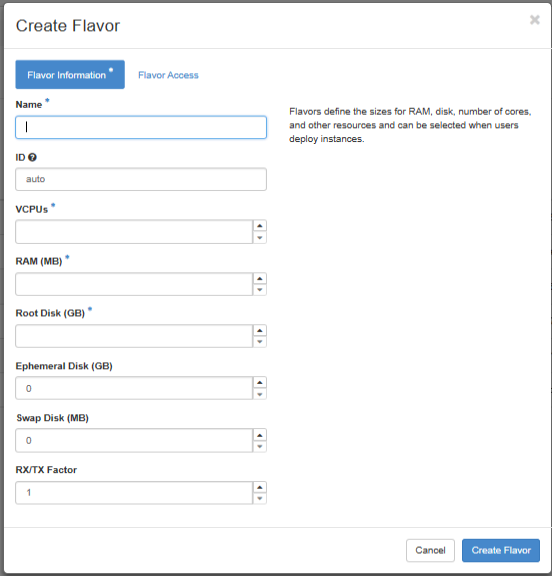Click into the ID auto field
552x576 pixels.
click(x=141, y=179)
